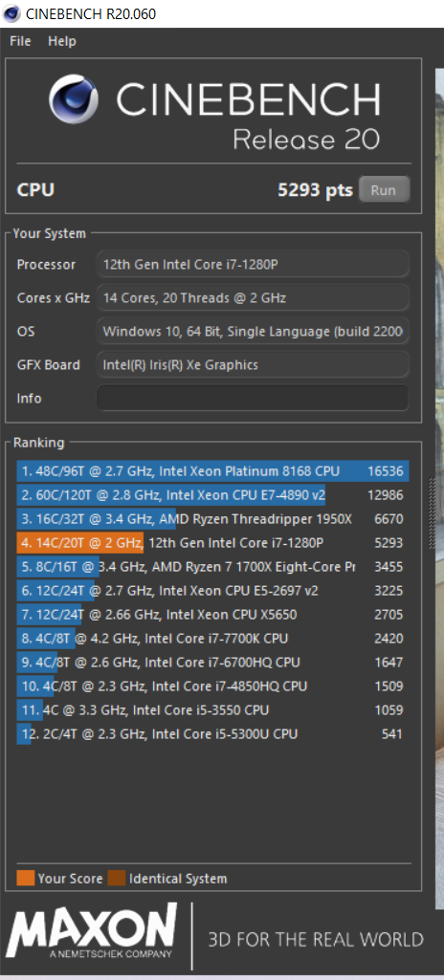Open the File menu

[x=20, y=41]
